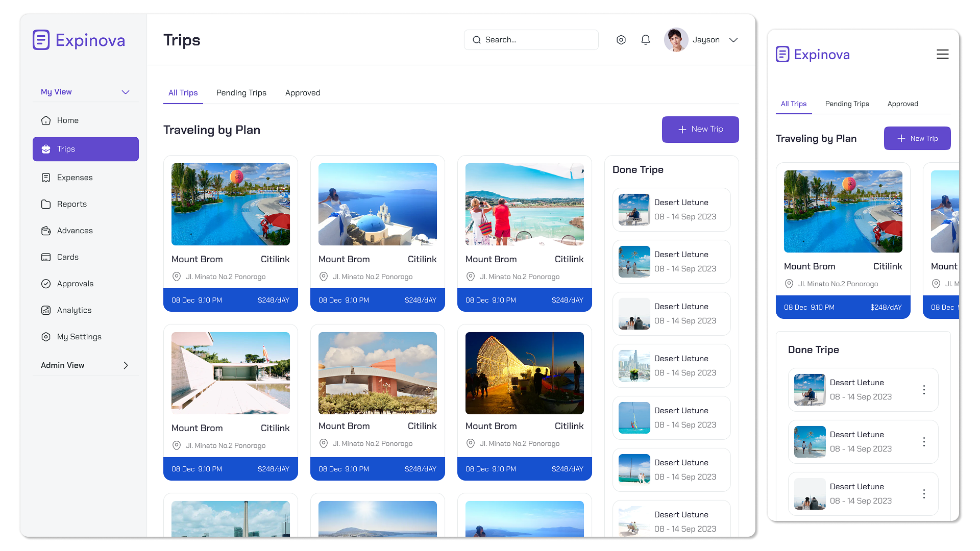Select Pending Trips tab in mobile panel
Screen dimensions: 980x551
847,104
